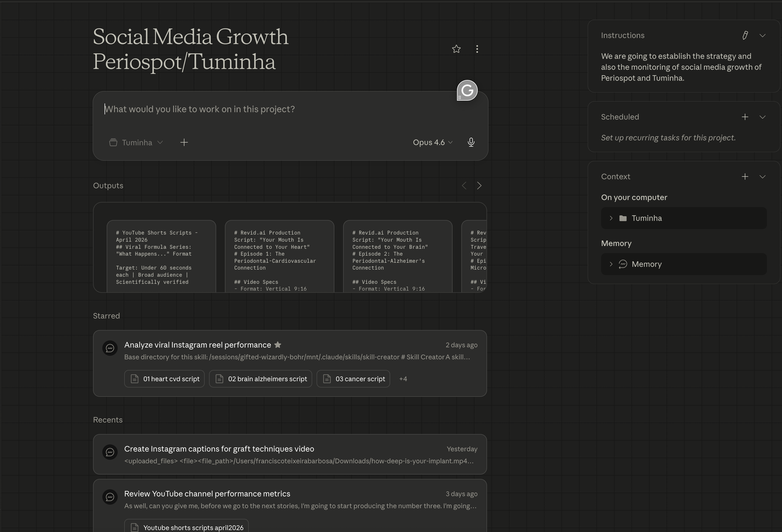Screen dimensions: 782x532
Task: Add new context with the plus icon
Action: pyautogui.click(x=745, y=176)
